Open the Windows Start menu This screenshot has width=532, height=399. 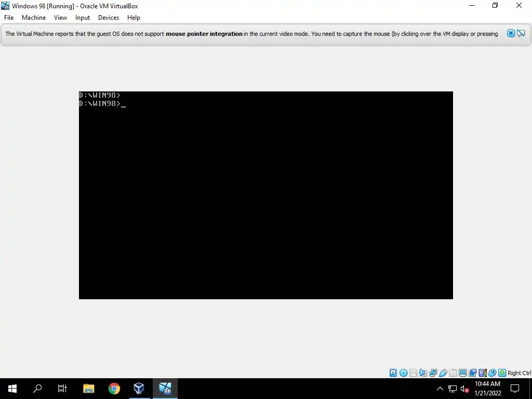pyautogui.click(x=12, y=389)
